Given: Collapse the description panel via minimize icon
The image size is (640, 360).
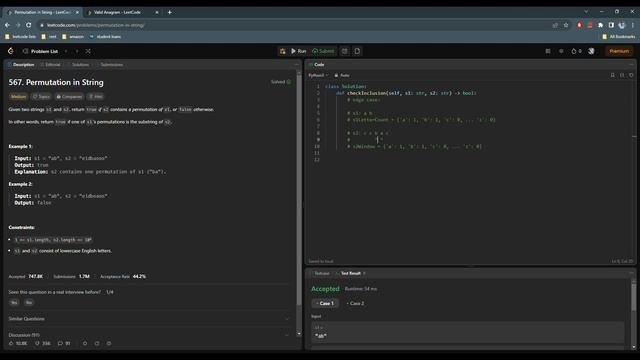Looking at the screenshot, I should tap(296, 64).
